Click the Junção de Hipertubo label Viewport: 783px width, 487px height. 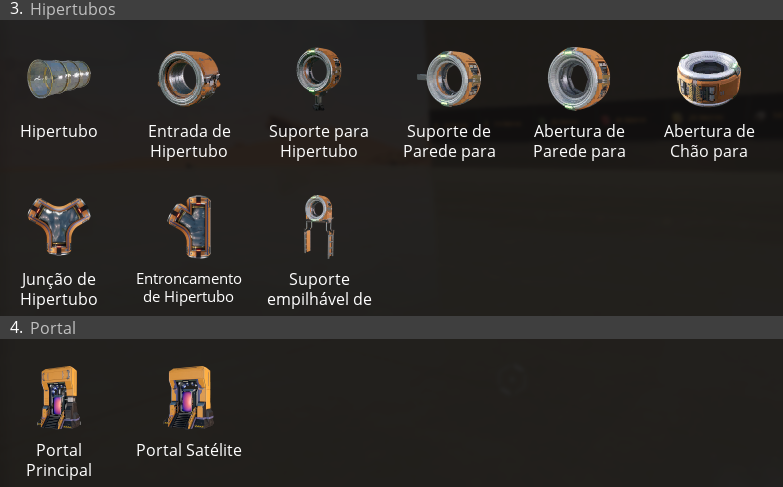[x=59, y=289]
